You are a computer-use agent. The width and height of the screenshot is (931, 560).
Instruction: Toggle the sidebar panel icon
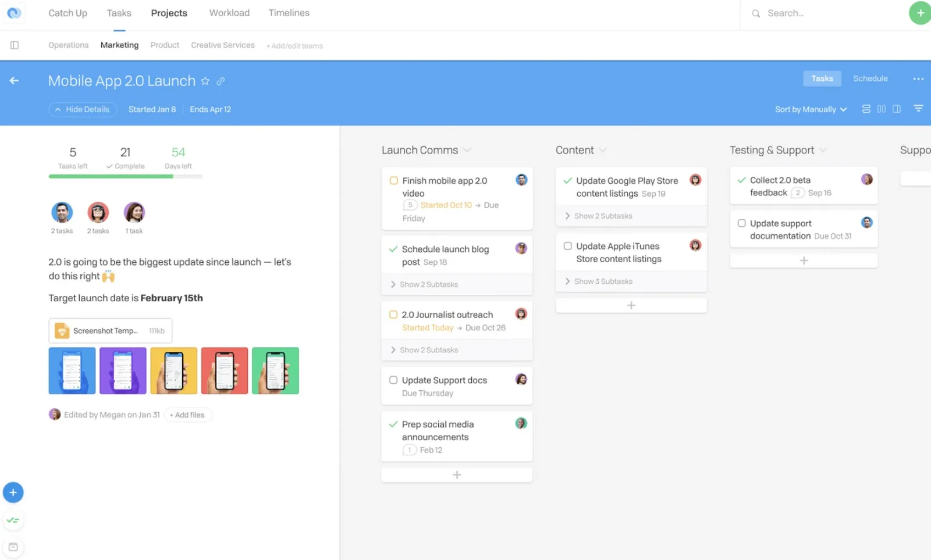coord(15,45)
